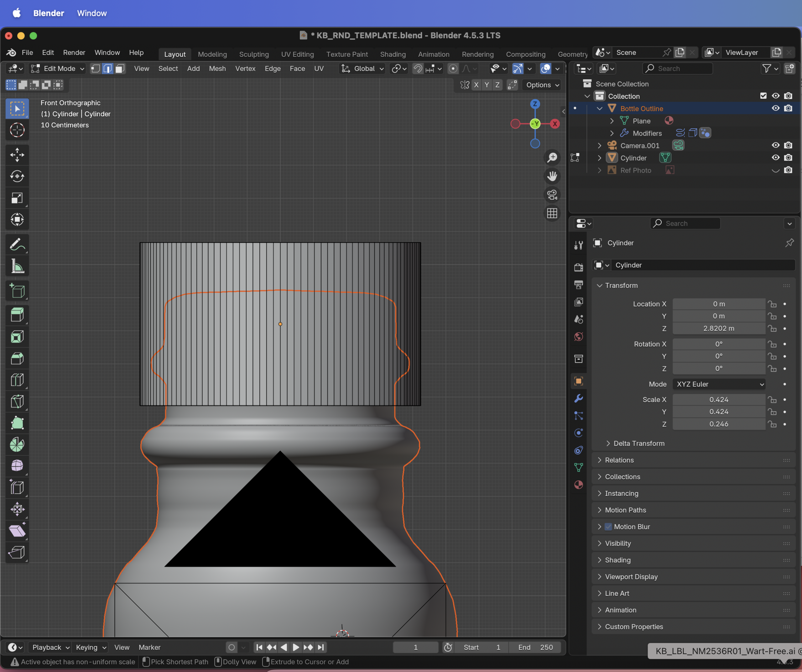
Task: Click the Apple menu icon
Action: tap(16, 13)
